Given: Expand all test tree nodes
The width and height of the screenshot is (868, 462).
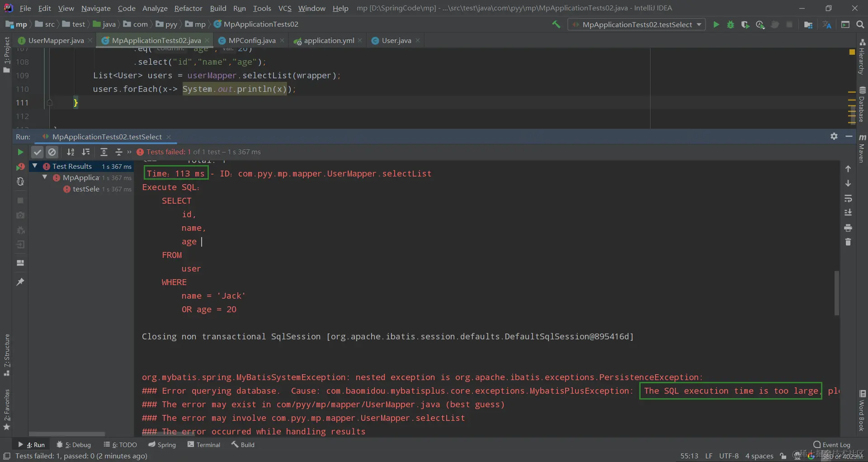Looking at the screenshot, I should [x=104, y=152].
